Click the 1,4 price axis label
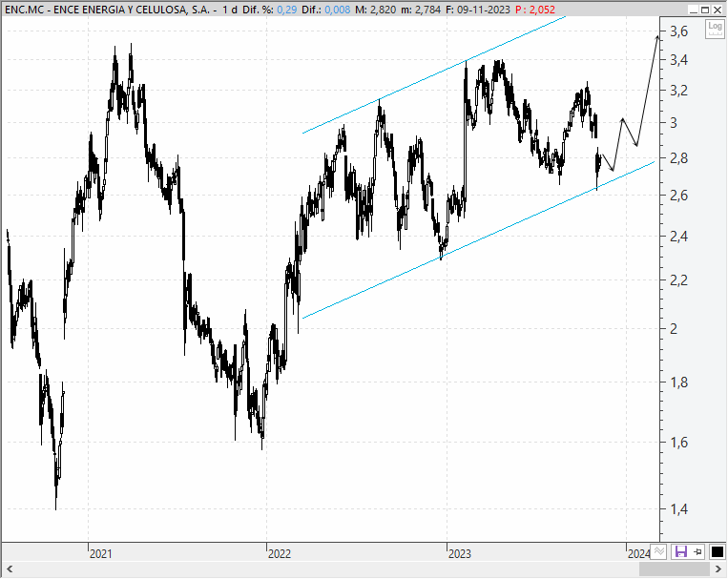The width and height of the screenshot is (728, 579). tap(678, 509)
